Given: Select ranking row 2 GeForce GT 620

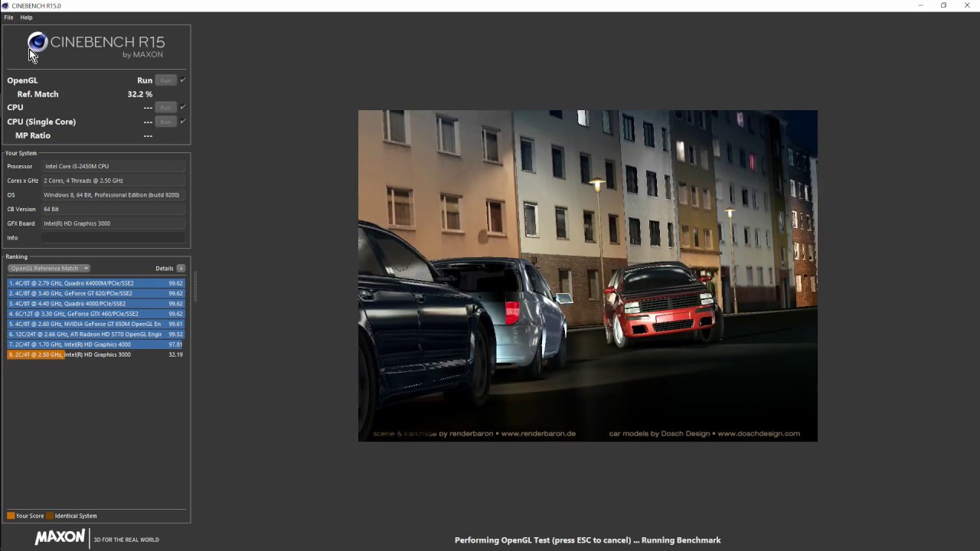Looking at the screenshot, I should coord(96,293).
